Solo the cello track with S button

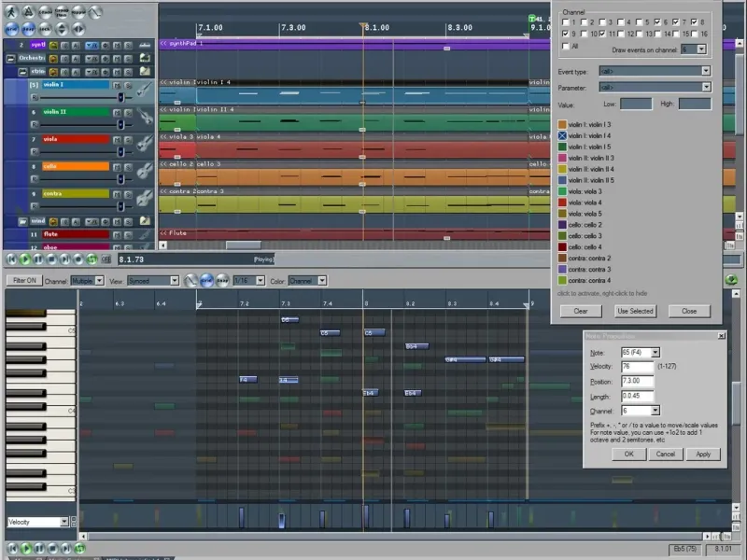[128, 166]
